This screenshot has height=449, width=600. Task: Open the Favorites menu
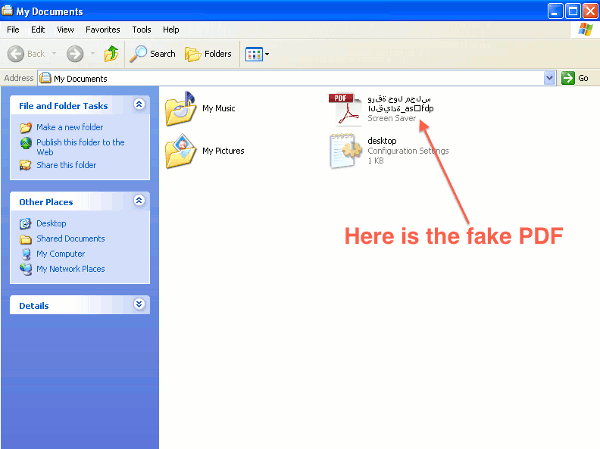pos(103,29)
